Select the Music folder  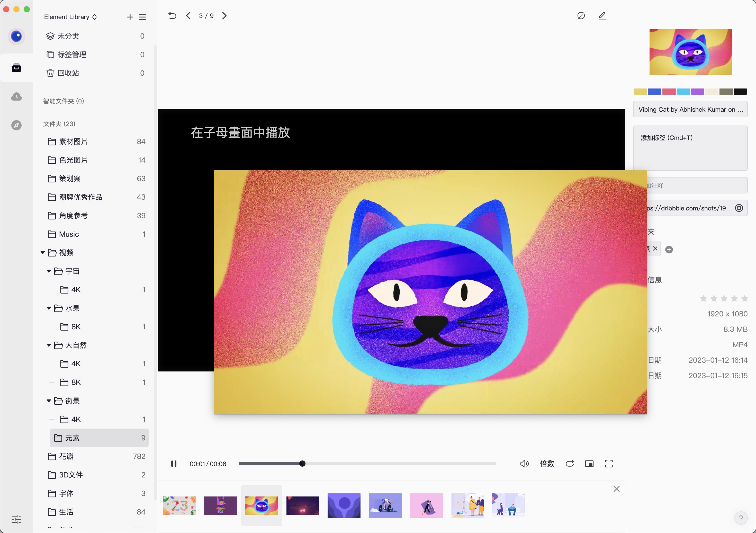[96, 234]
